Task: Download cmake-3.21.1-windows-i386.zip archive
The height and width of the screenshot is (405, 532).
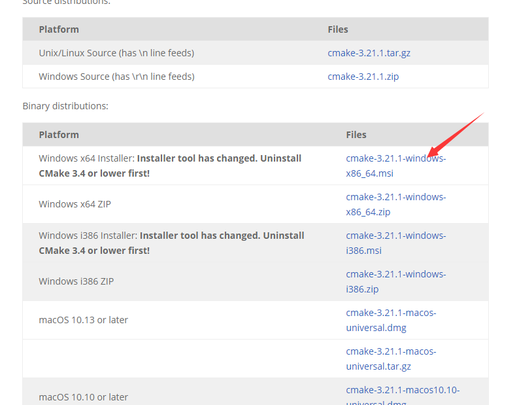Action: [x=395, y=274]
